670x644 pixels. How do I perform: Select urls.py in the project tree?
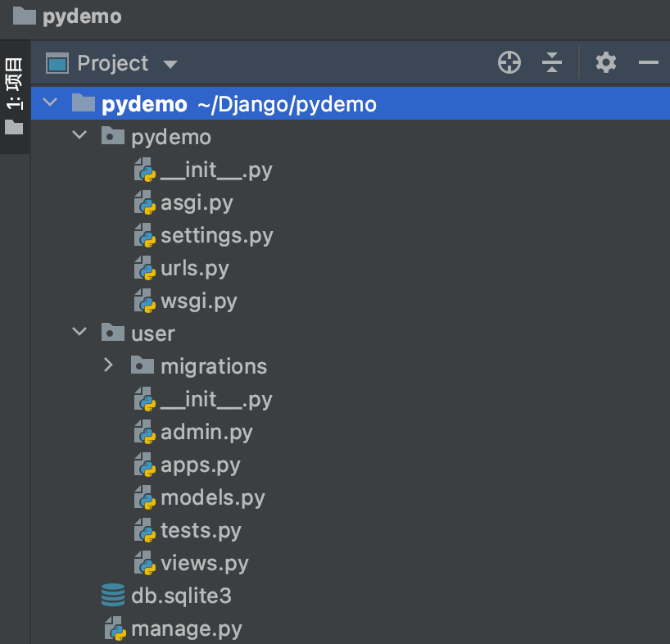coord(194,269)
